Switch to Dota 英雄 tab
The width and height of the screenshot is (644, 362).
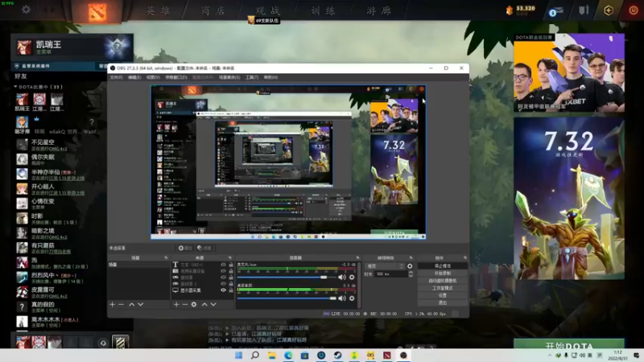(x=158, y=10)
